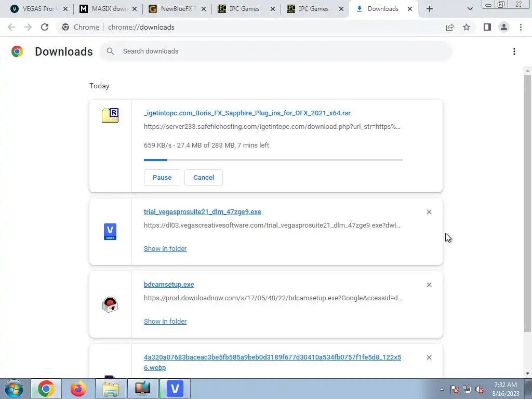
Task: Open the monitor app in the taskbar
Action: 143,389
